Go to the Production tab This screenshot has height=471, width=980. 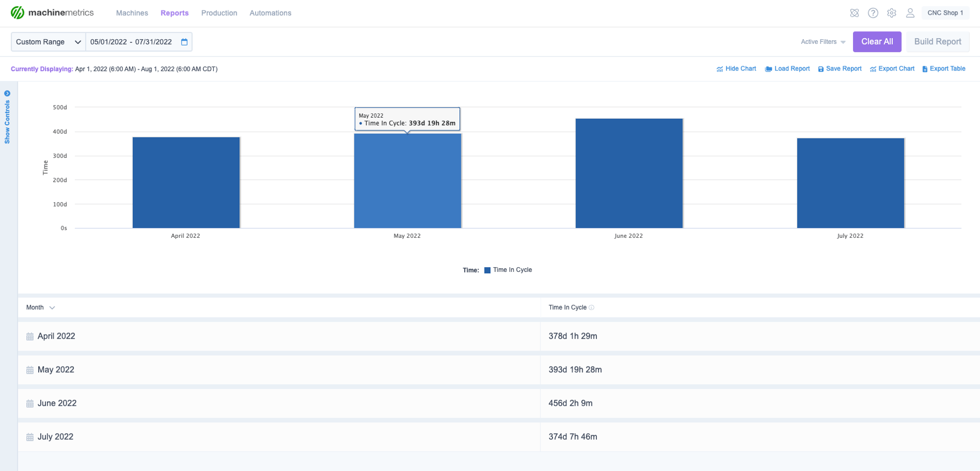[x=219, y=13]
